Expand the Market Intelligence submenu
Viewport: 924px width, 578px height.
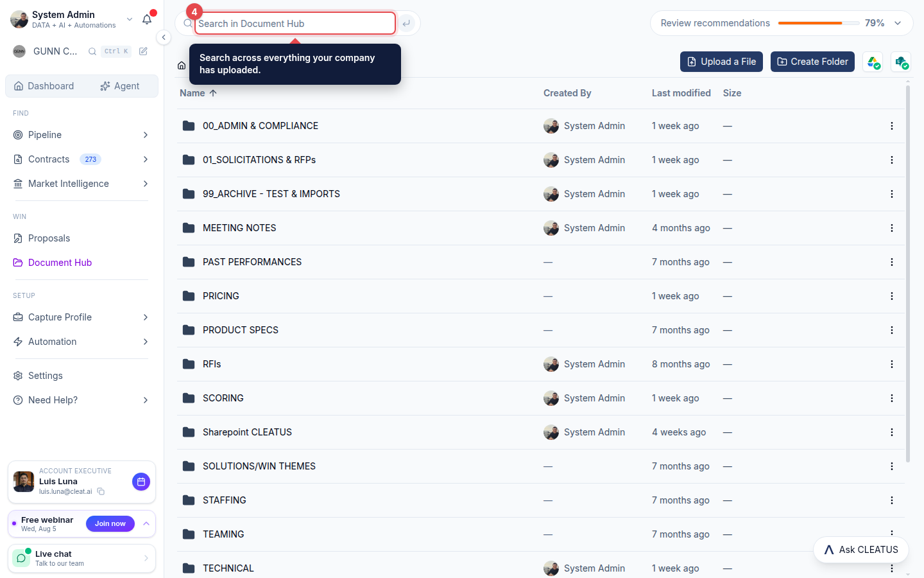[x=146, y=184]
